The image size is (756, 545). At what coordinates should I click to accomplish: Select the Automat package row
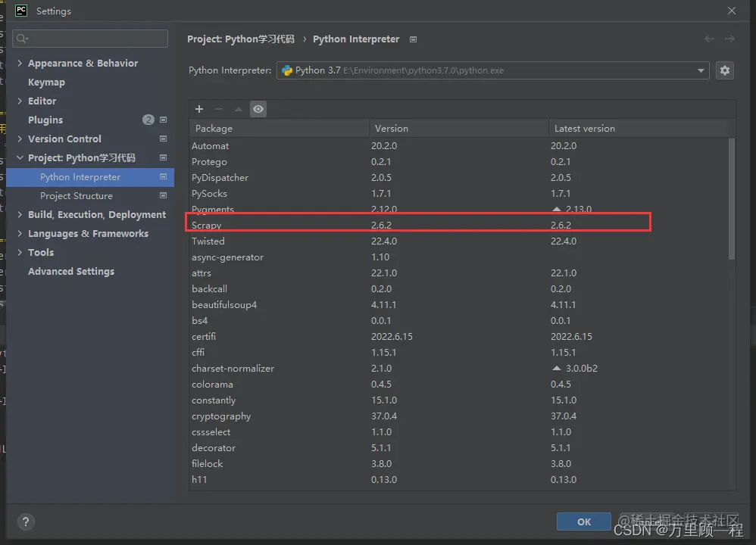click(458, 145)
